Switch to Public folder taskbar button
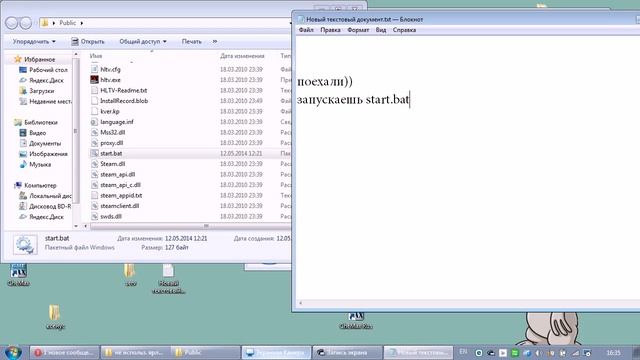The image size is (640, 360). [205, 352]
